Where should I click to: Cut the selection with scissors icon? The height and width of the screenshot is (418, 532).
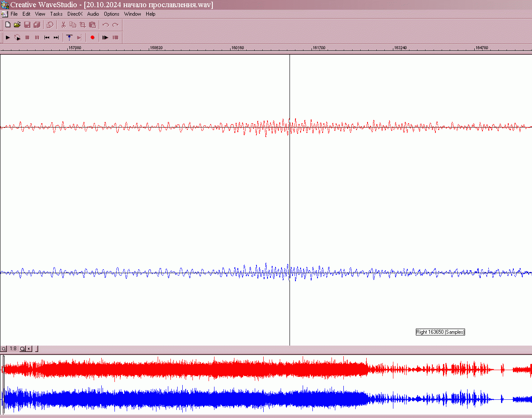pos(63,25)
